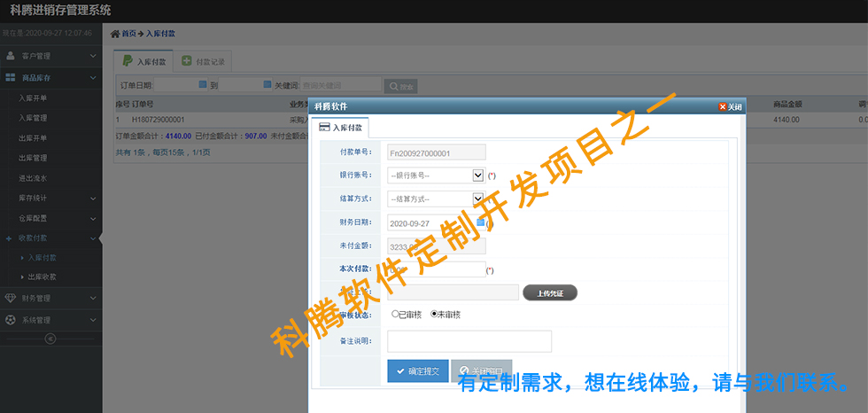
Task: Expand the 仓库配置 submenu chevron
Action: click(93, 219)
